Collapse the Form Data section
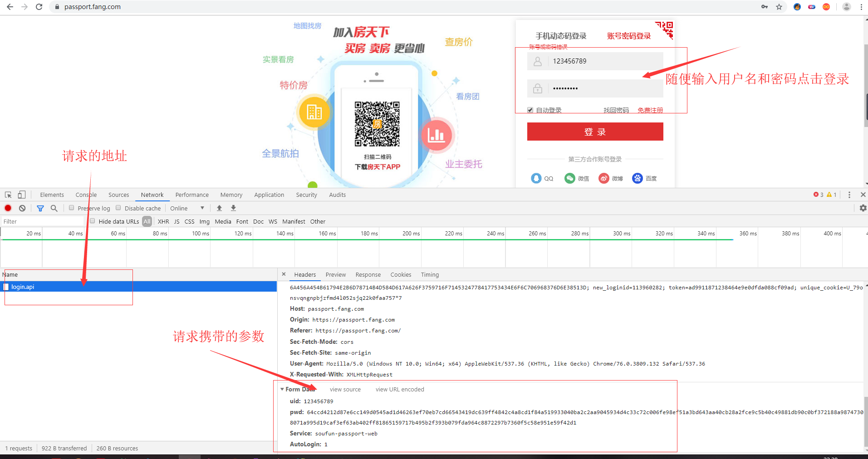This screenshot has height=459, width=868. [282, 389]
